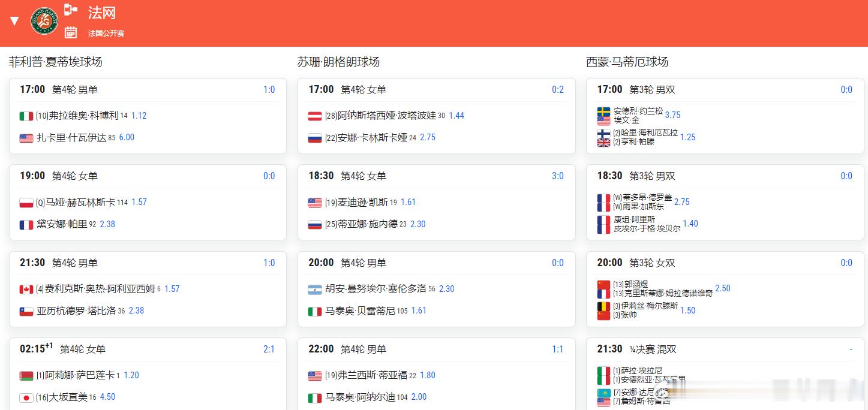Click Poland flag beside 马娅·赫瓦林斯卡
Screen dimensions: 868x410
(x=26, y=203)
